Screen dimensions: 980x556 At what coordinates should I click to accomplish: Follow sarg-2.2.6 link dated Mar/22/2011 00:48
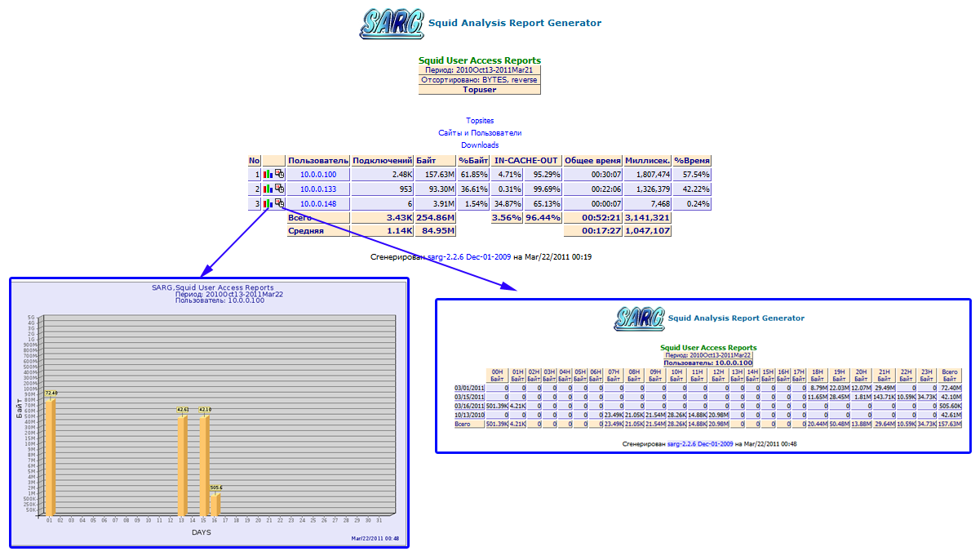[700, 443]
